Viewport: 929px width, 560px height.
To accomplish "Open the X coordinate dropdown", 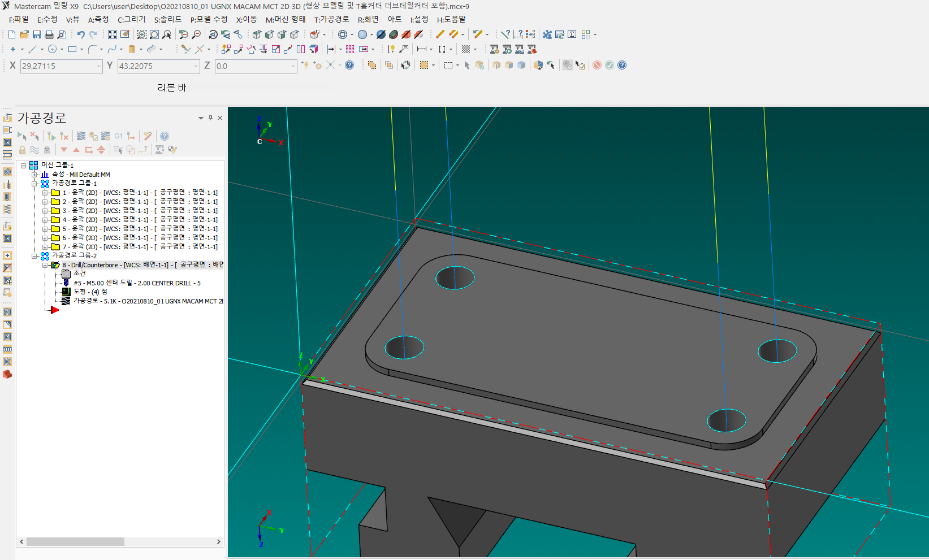I will coord(98,66).
